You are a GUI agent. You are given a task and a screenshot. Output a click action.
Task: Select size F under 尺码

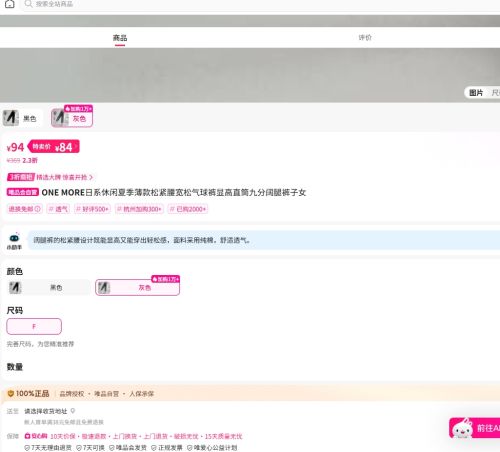[34, 326]
